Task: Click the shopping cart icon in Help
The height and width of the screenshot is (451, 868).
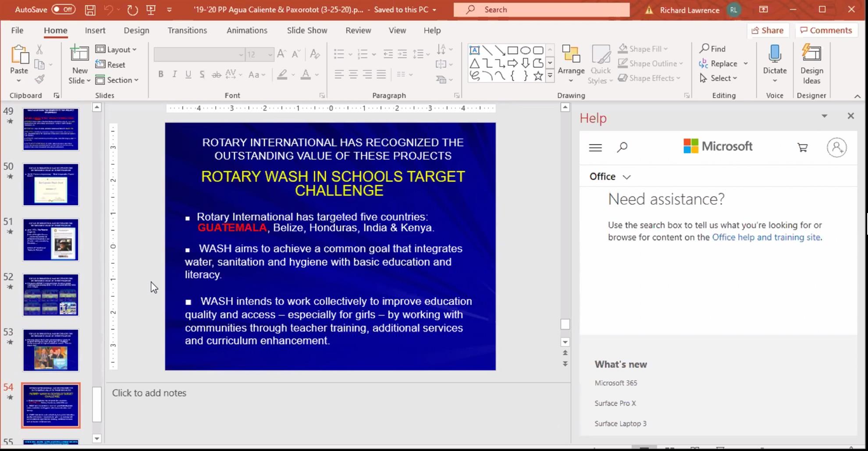Action: [802, 148]
